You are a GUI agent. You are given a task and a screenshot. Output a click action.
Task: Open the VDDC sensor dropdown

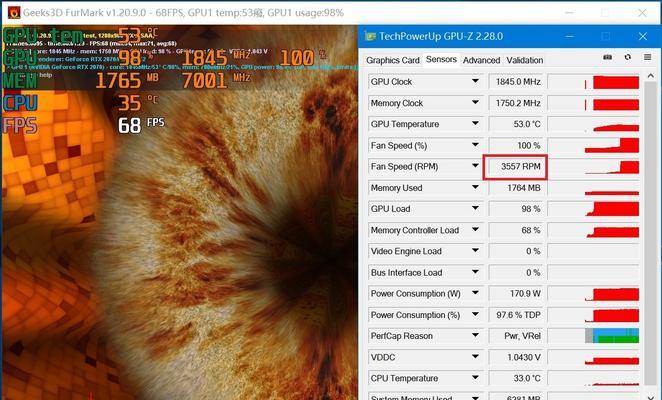pos(475,356)
